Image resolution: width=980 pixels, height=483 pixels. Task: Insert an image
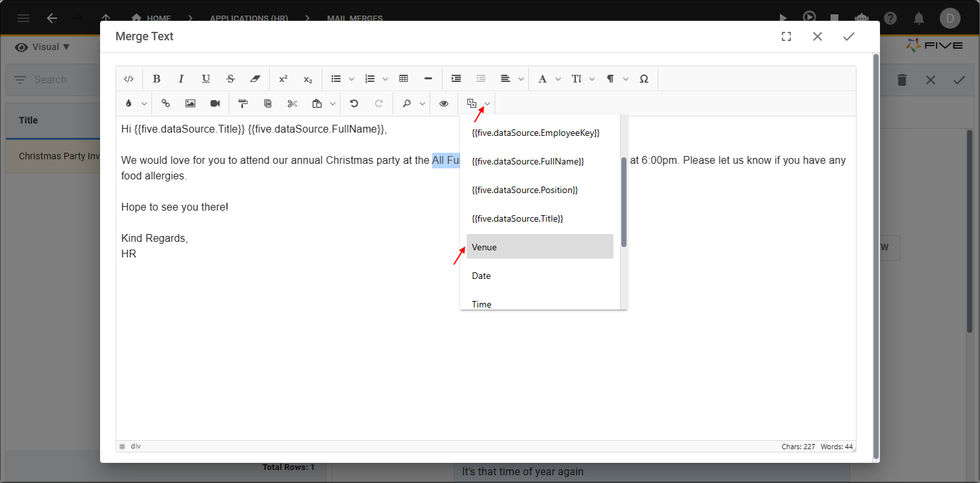click(x=190, y=103)
